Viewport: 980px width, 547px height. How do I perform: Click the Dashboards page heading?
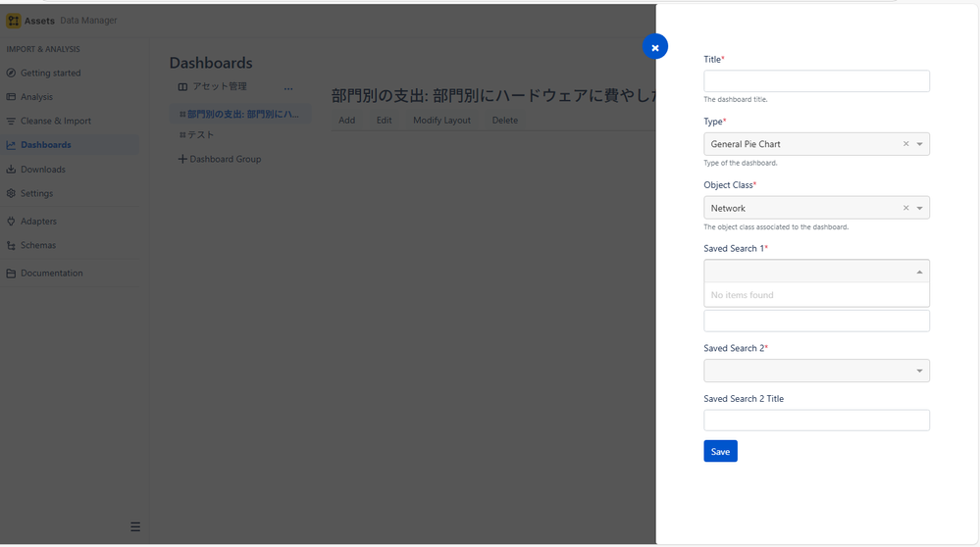(211, 63)
